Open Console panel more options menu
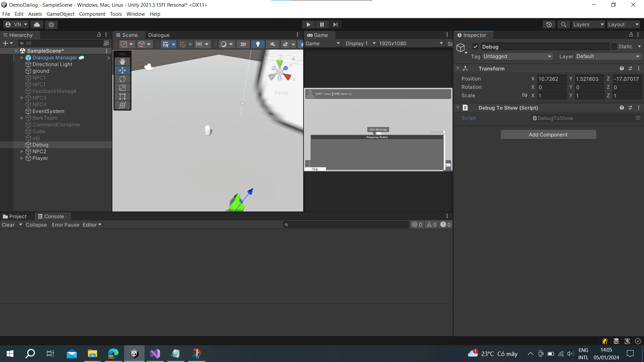This screenshot has height=362, width=644. click(447, 216)
